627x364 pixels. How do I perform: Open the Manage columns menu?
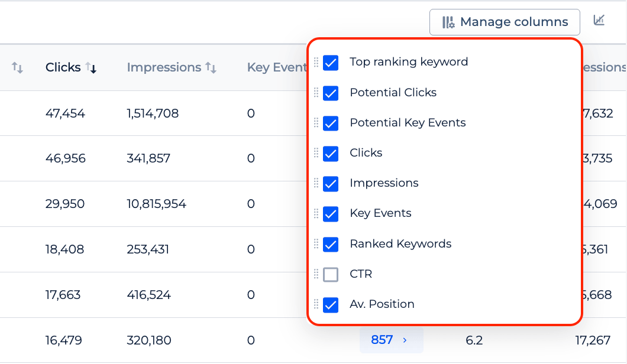(x=505, y=22)
